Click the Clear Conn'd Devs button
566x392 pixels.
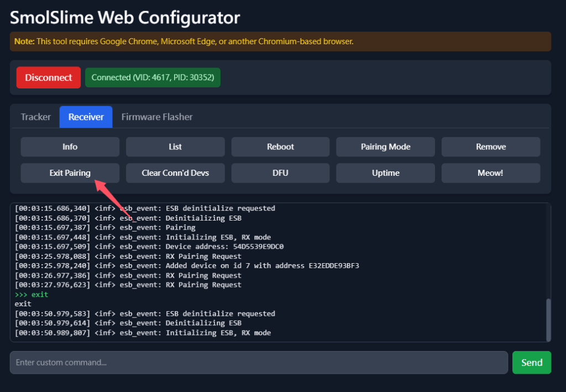(x=175, y=173)
